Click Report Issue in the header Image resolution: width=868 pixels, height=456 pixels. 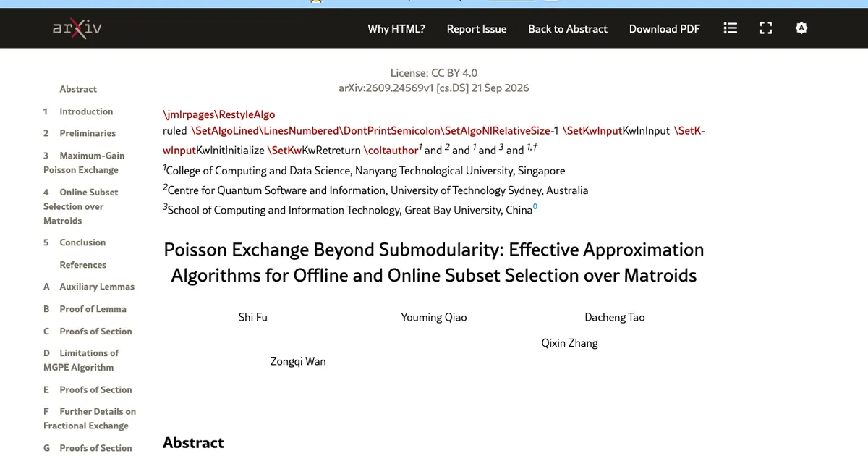(x=477, y=29)
